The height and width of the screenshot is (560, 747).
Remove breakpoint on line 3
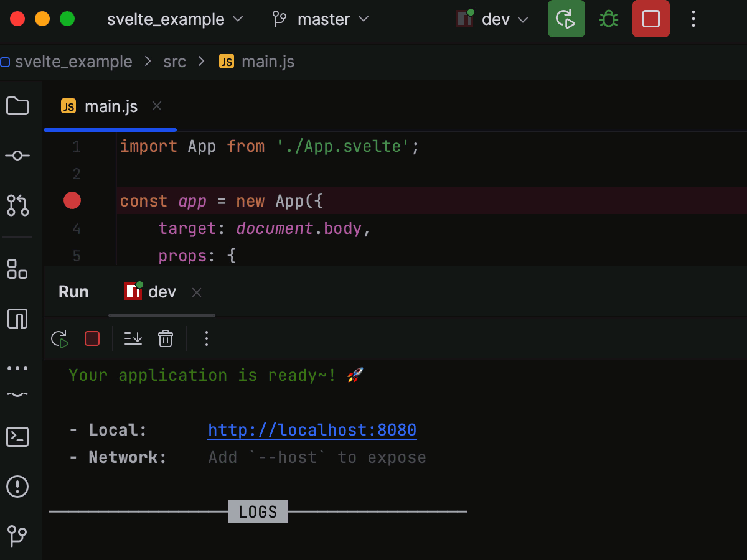[72, 200]
